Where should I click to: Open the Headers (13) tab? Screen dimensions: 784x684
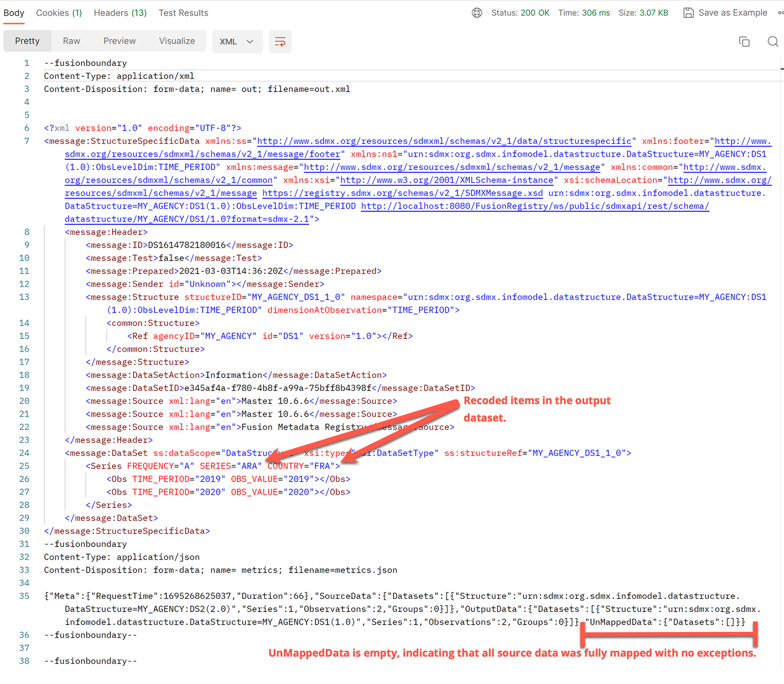tap(120, 13)
